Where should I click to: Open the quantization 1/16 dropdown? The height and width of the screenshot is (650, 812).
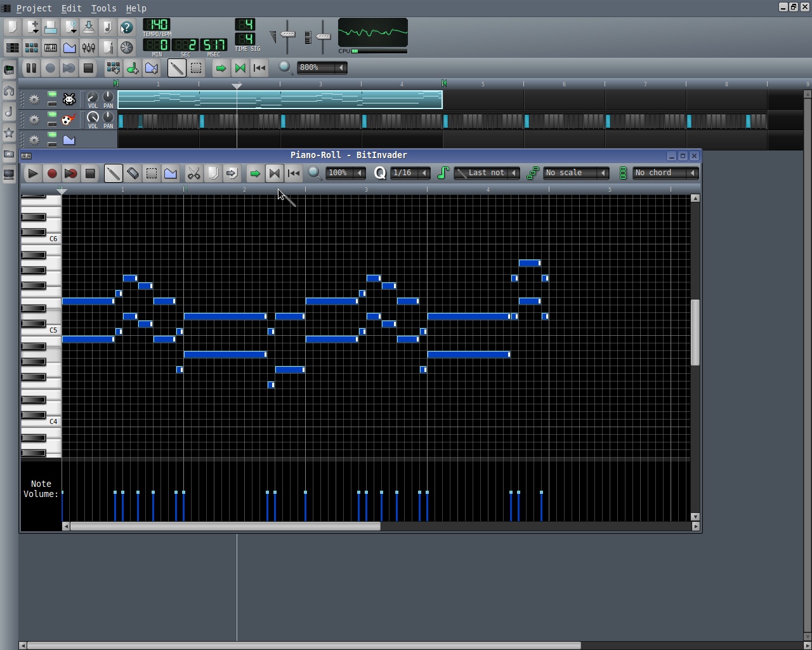(x=410, y=173)
